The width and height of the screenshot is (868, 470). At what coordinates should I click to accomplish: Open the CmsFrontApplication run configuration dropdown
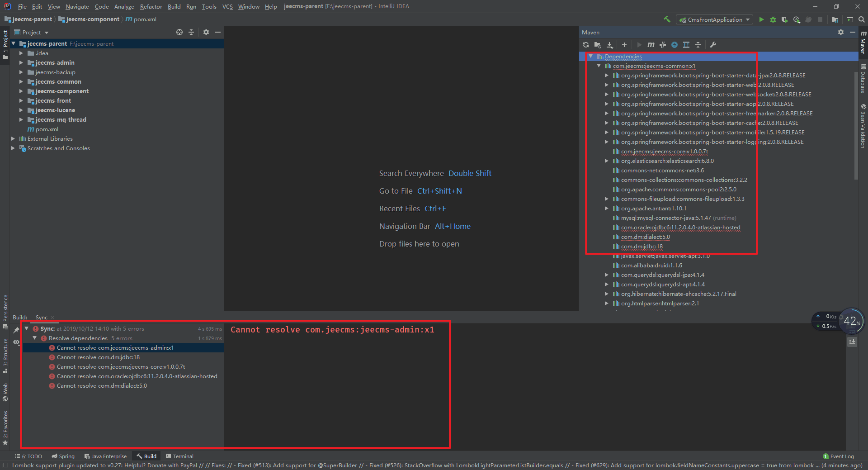click(715, 19)
